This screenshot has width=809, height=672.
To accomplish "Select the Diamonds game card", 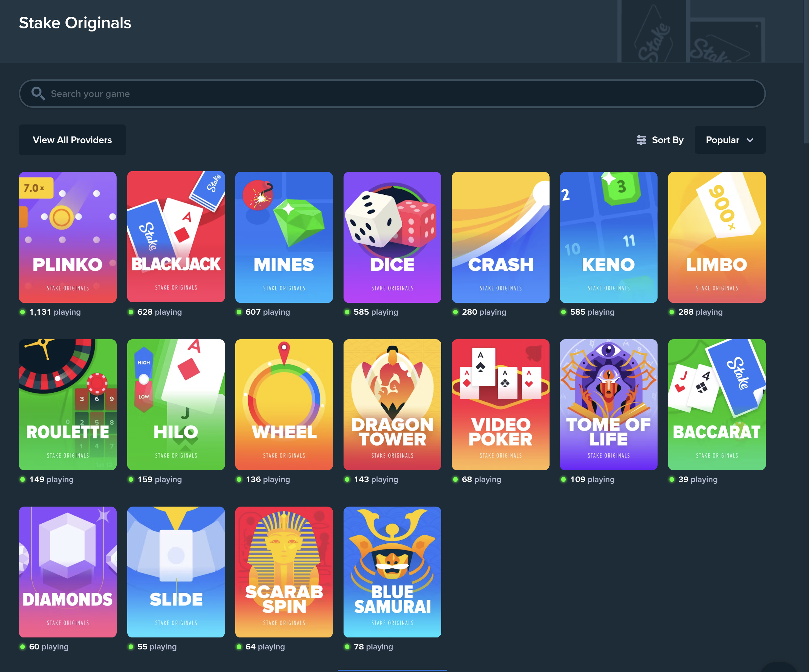I will click(68, 572).
